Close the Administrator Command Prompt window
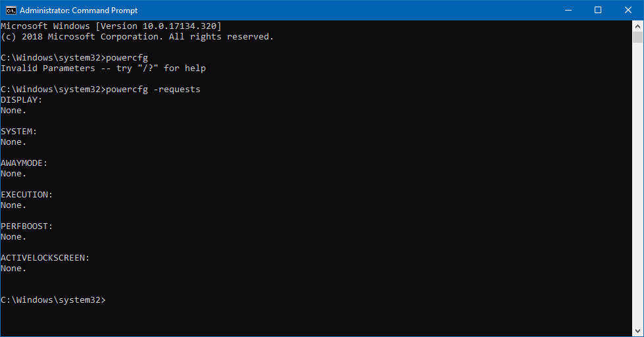The height and width of the screenshot is (337, 644). pyautogui.click(x=628, y=11)
